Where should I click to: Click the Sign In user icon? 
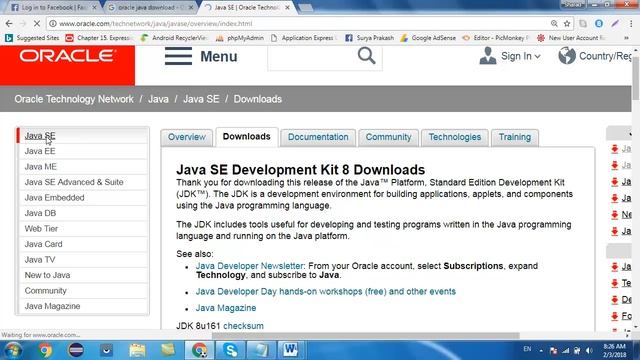(x=488, y=56)
